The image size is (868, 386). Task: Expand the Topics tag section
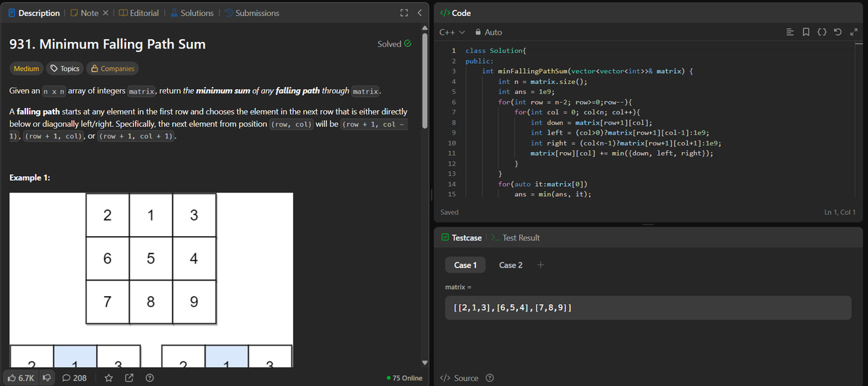click(x=64, y=68)
